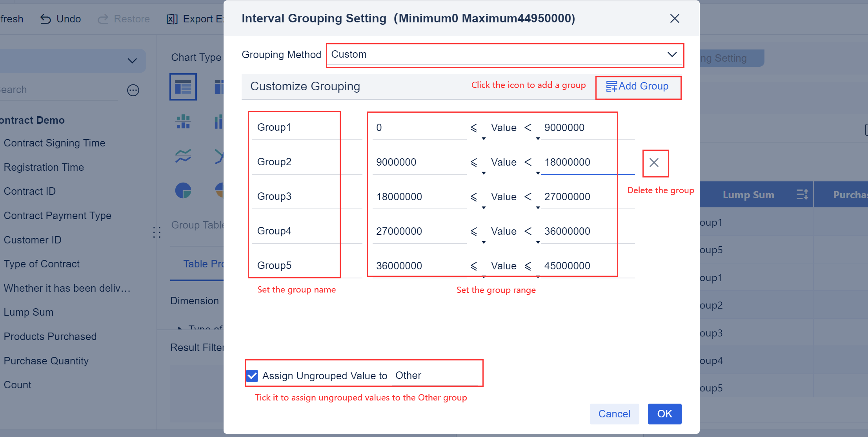Click the Restore icon in the toolbar

pos(104,19)
